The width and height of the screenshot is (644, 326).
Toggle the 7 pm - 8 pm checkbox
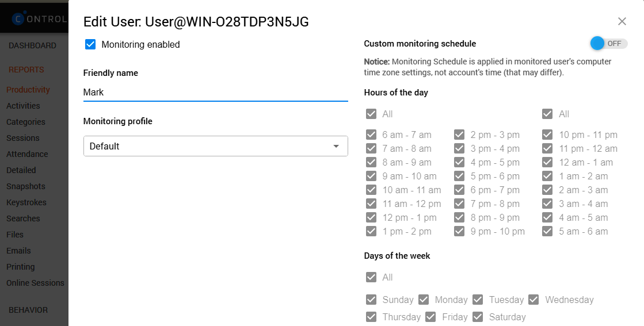tap(459, 204)
